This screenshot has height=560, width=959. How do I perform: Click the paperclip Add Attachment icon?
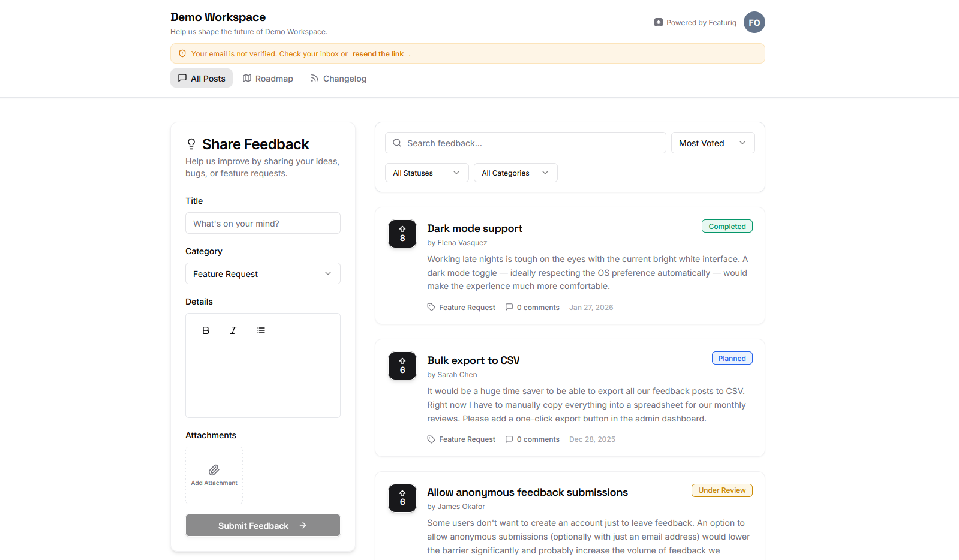pos(214,470)
